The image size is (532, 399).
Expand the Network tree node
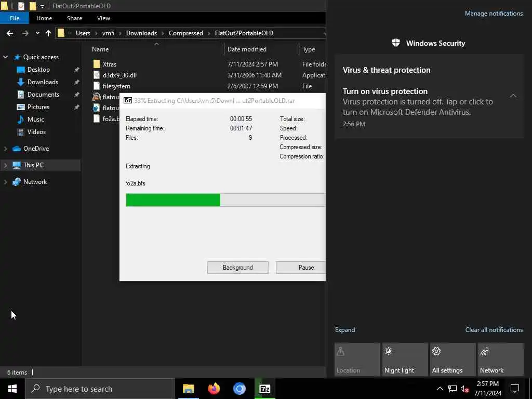pyautogui.click(x=5, y=182)
